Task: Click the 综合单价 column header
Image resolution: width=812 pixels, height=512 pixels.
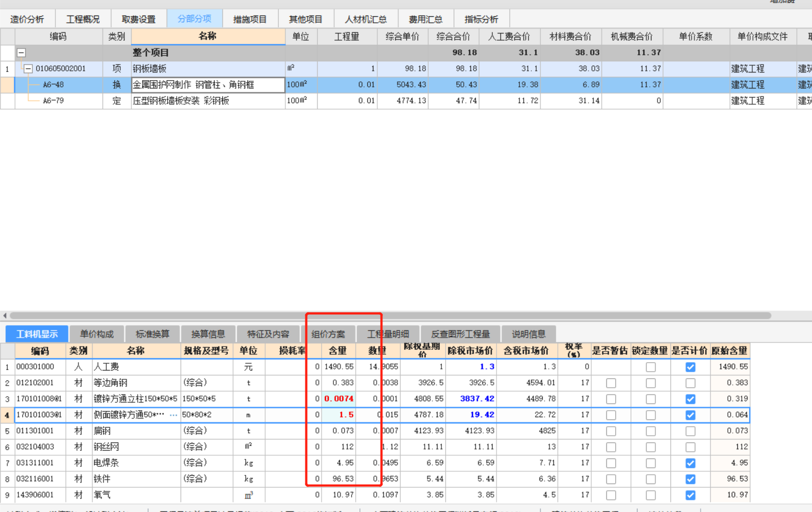Action: click(x=402, y=36)
